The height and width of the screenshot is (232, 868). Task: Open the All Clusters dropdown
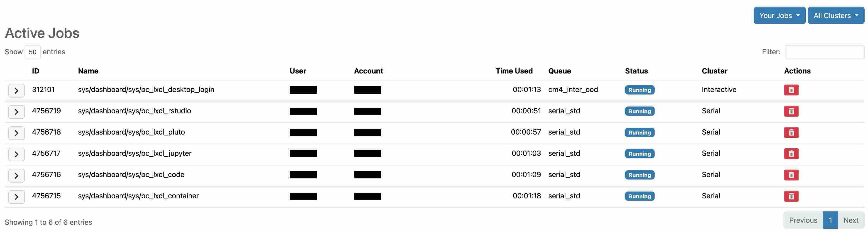(x=836, y=15)
